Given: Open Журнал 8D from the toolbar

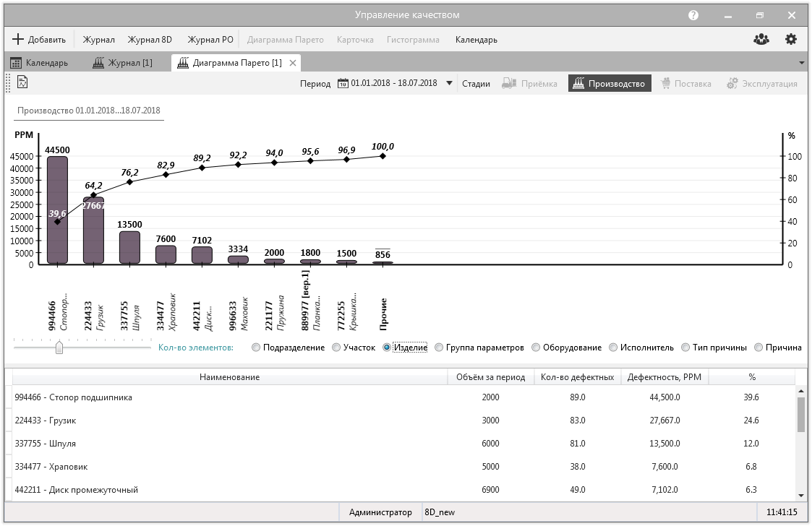Looking at the screenshot, I should tap(150, 40).
